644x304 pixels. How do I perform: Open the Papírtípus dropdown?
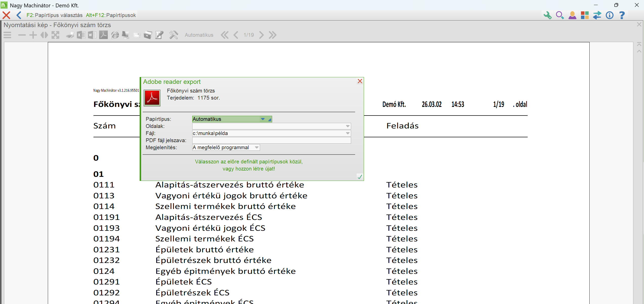(263, 119)
